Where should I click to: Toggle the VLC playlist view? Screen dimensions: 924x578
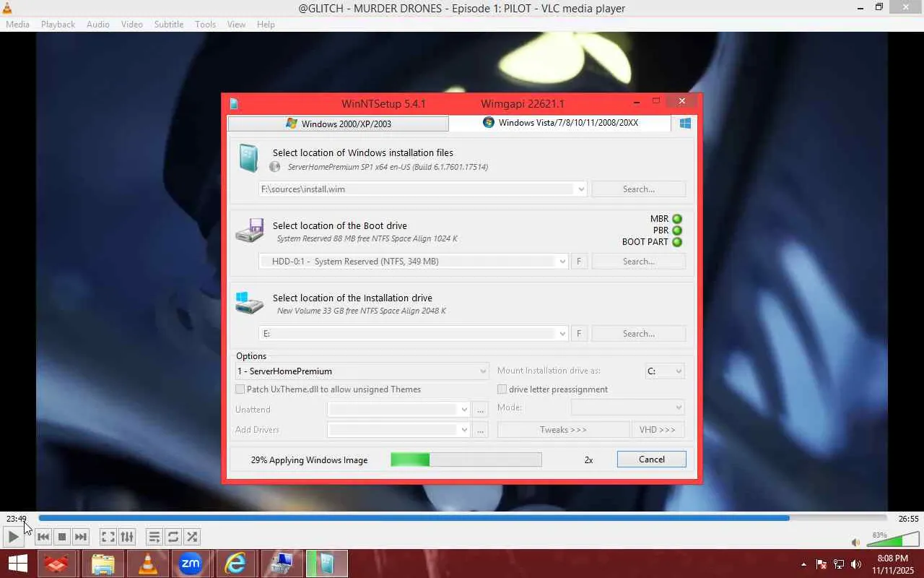point(154,537)
